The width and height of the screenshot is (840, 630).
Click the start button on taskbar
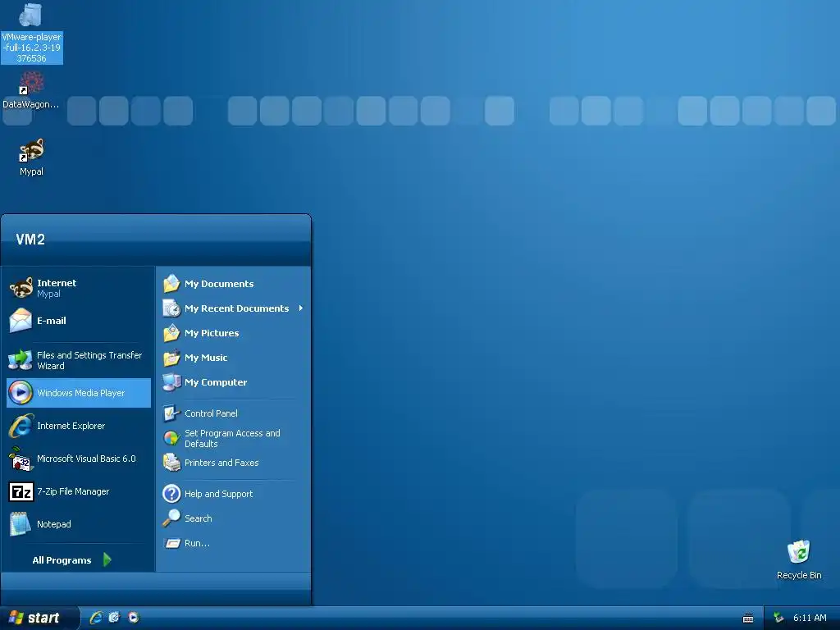[x=39, y=619]
